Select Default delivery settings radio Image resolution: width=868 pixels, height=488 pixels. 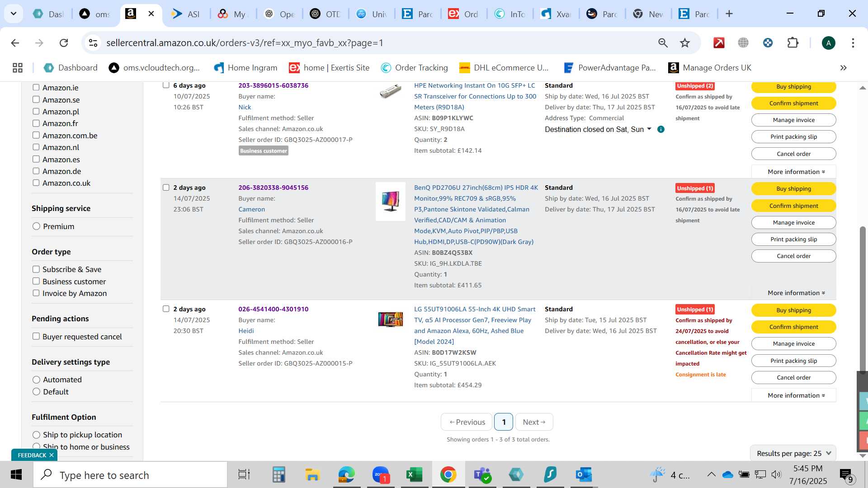[x=37, y=392]
